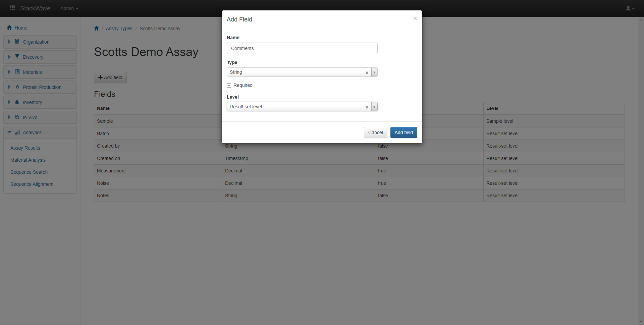Viewport: 644px width, 325px height.
Task: Open Sequence Search in sidebar
Action: [x=29, y=172]
